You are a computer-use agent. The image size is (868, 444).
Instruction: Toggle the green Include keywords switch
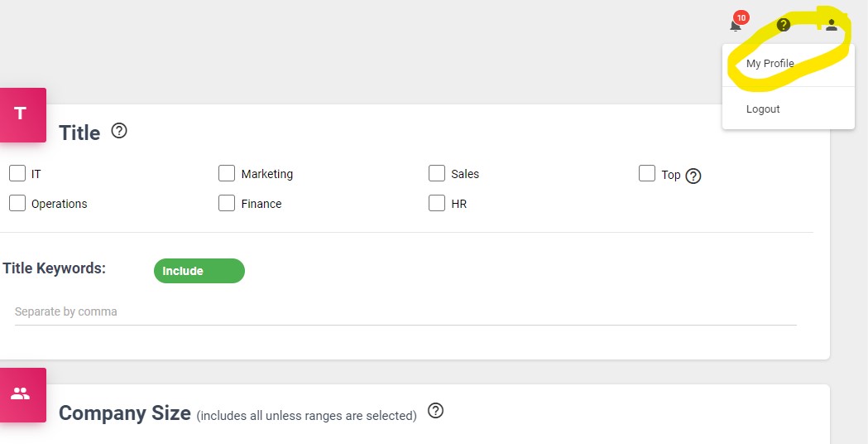click(199, 271)
